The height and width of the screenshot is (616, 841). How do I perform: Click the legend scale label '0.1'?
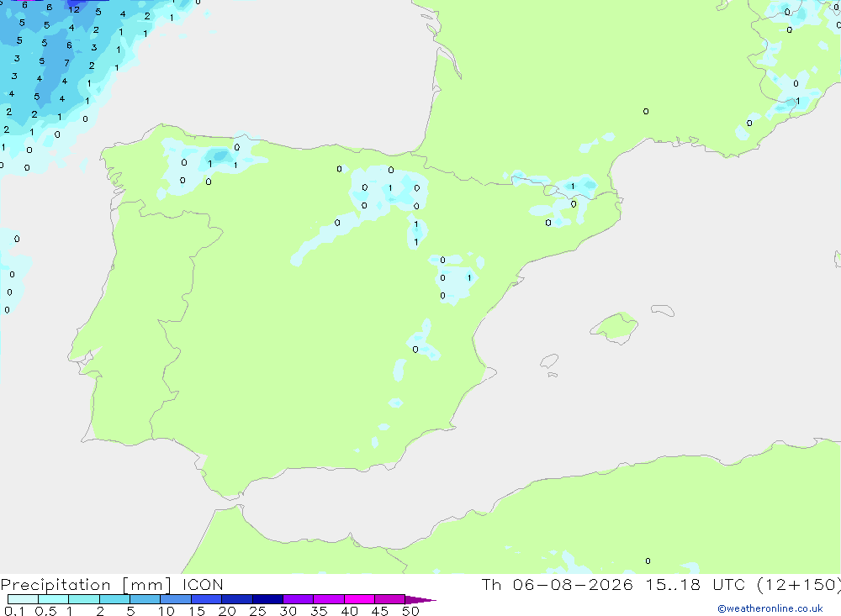[14, 611]
